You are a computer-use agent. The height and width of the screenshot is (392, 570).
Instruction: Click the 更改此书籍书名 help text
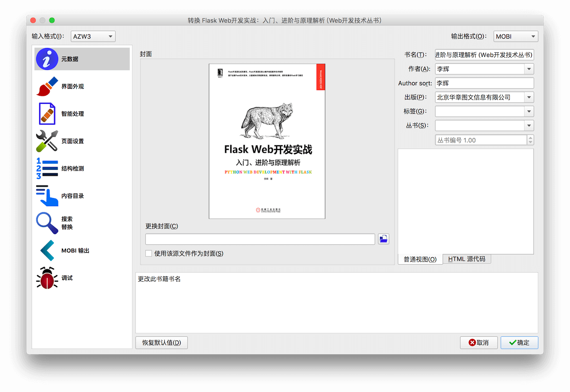click(159, 279)
